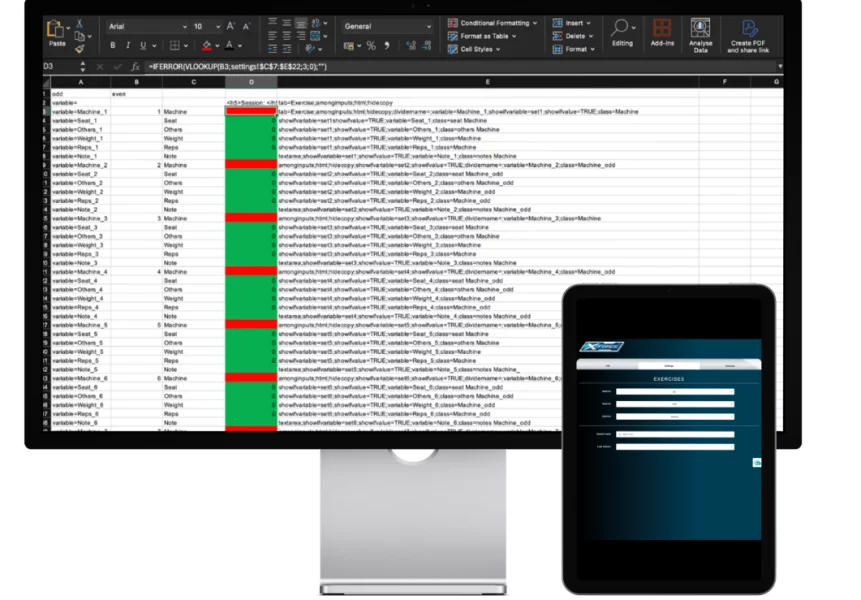Click the Paste clipboard icon
The height and width of the screenshot is (600, 861).
[x=55, y=29]
